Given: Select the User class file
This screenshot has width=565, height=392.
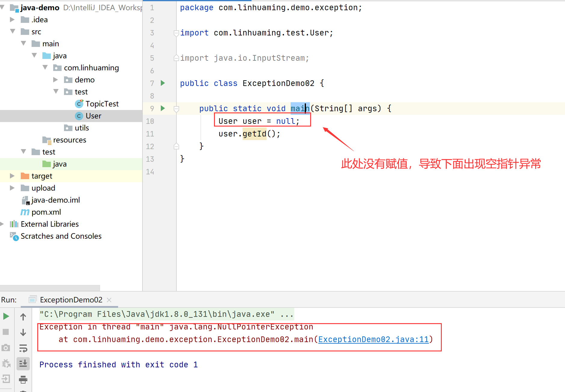Looking at the screenshot, I should pyautogui.click(x=93, y=116).
